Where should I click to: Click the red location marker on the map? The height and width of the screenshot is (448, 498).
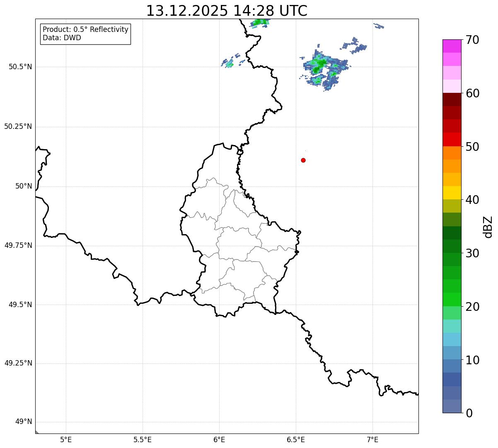tap(303, 160)
